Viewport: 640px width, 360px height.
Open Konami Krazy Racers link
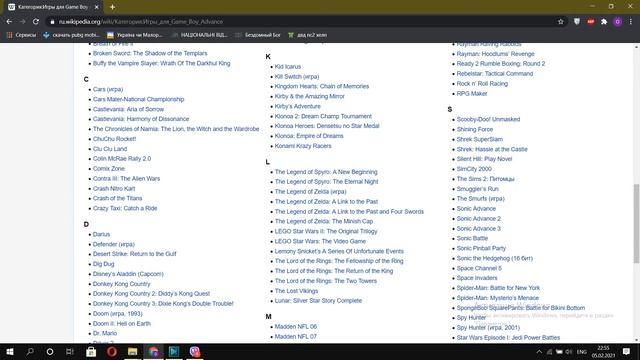click(303, 146)
